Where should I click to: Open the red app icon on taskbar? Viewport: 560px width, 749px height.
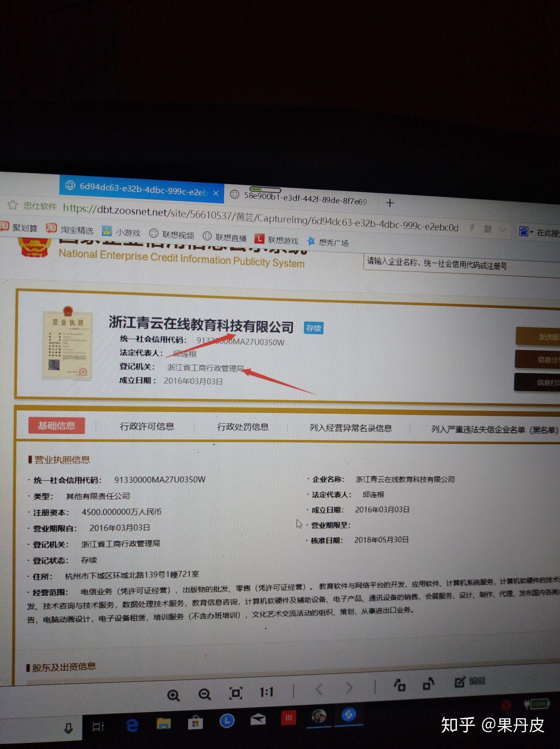289,718
